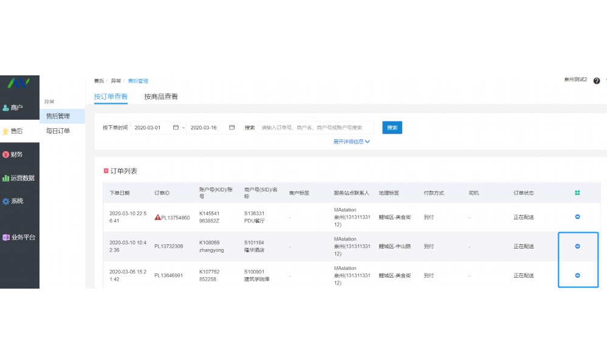Open the end date picker showing 2020-03-16

(x=209, y=128)
